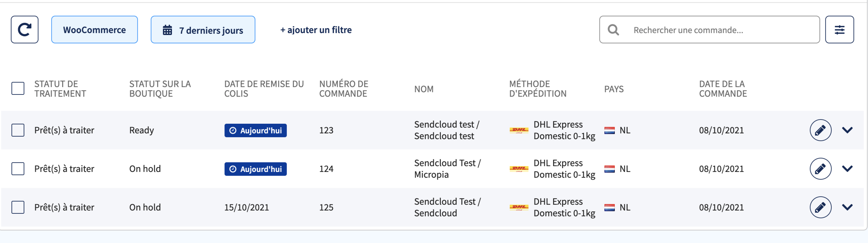Click + ajouter un filtre
The height and width of the screenshot is (243, 868).
pos(316,30)
